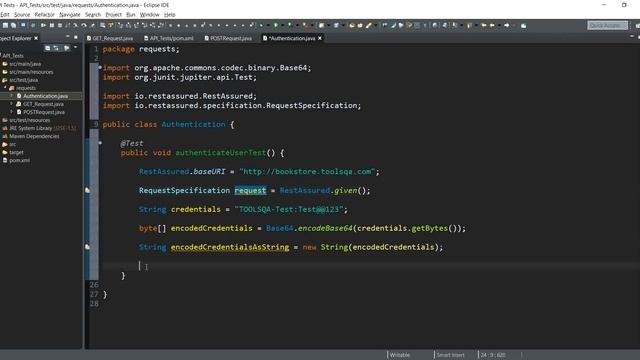Open Project Explorer View Menu dropdown arrow
640x360 pixels.
tap(76, 48)
